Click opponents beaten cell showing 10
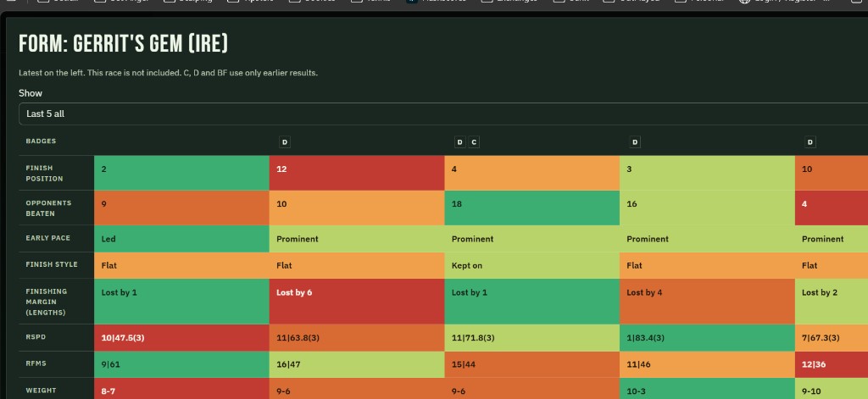Viewport: 868px width, 399px height. pos(357,208)
